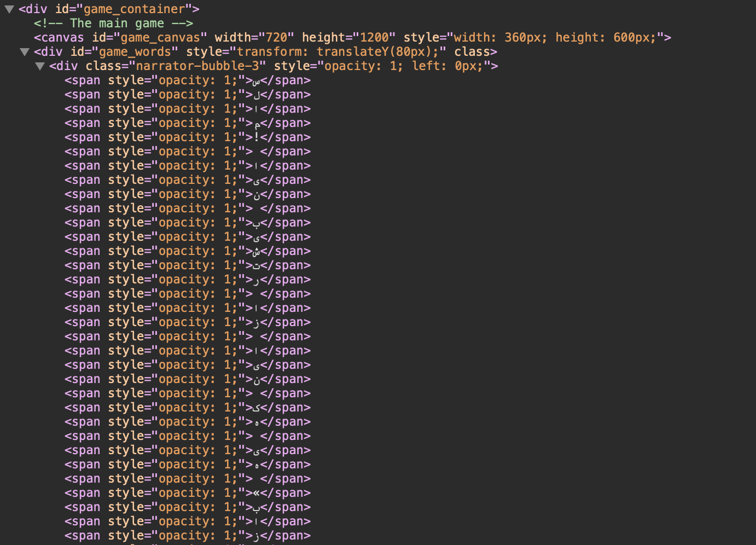This screenshot has width=756, height=545.
Task: Collapse the game_words div node
Action: tap(24, 51)
